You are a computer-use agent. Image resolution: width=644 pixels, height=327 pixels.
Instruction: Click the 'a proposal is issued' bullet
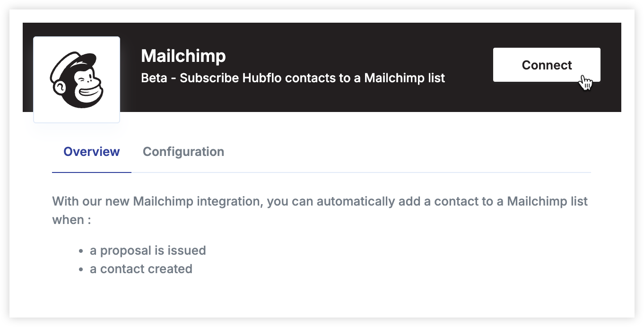pyautogui.click(x=148, y=250)
